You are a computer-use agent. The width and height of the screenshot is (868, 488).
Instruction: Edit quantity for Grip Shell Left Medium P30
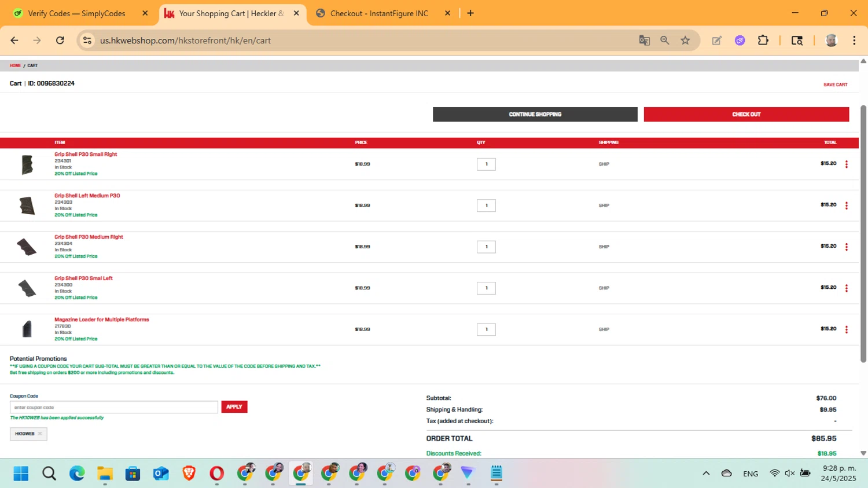486,206
